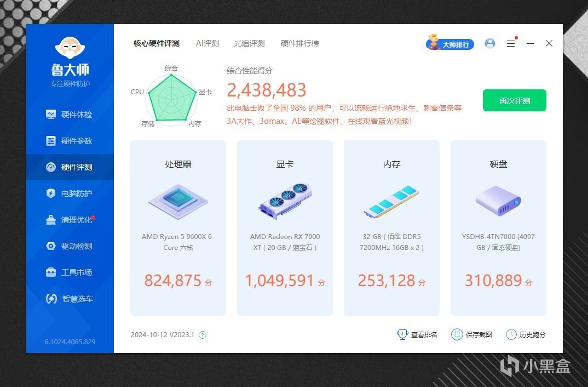Click the 显卡 card heading
This screenshot has width=588, height=387.
tap(285, 164)
